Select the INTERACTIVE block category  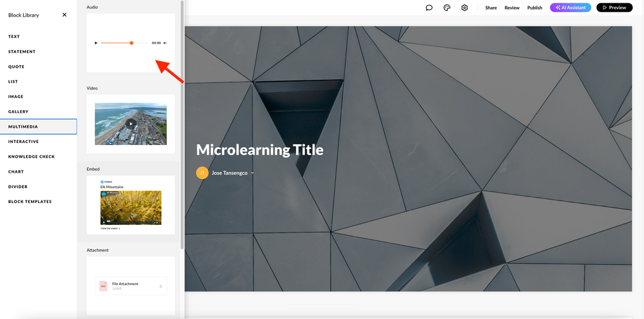23,142
